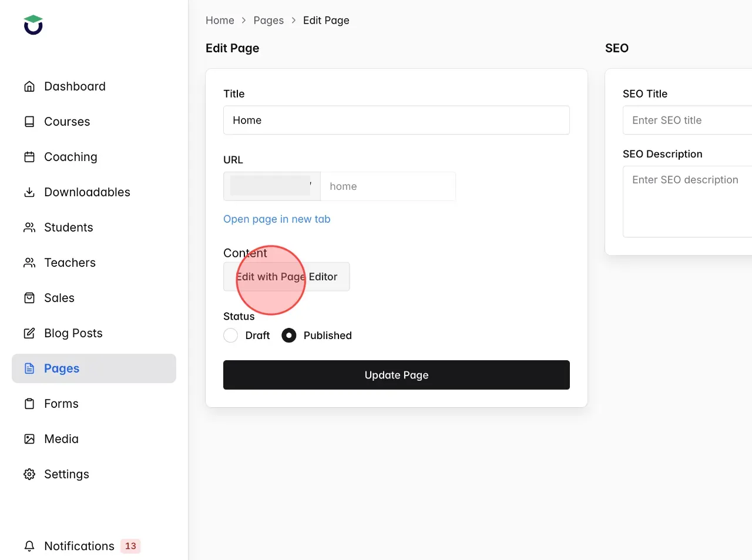Click the Home breadcrumb link
Image resolution: width=752 pixels, height=560 pixels.
220,21
